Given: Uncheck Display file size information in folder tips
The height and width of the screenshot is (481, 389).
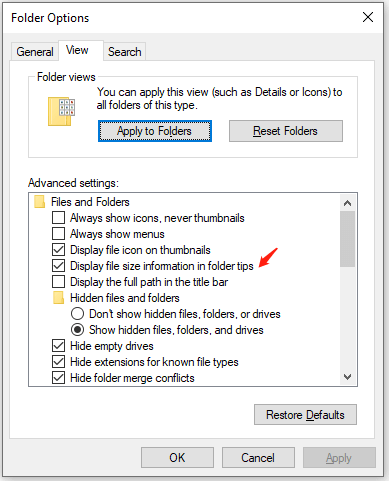Looking at the screenshot, I should [x=58, y=266].
